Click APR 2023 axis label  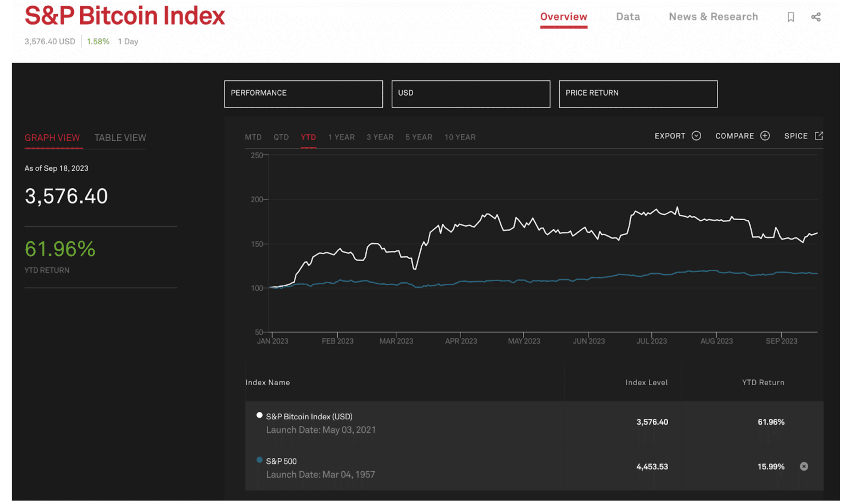click(461, 341)
